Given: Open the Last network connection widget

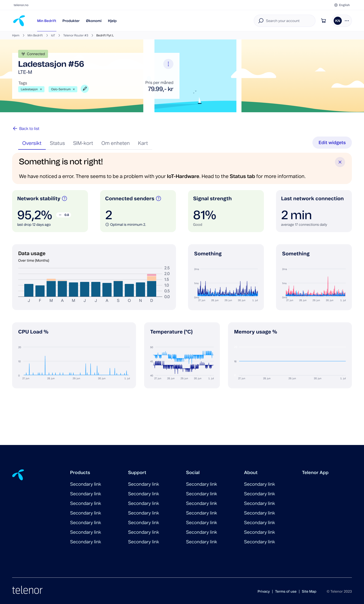Looking at the screenshot, I should (314, 211).
